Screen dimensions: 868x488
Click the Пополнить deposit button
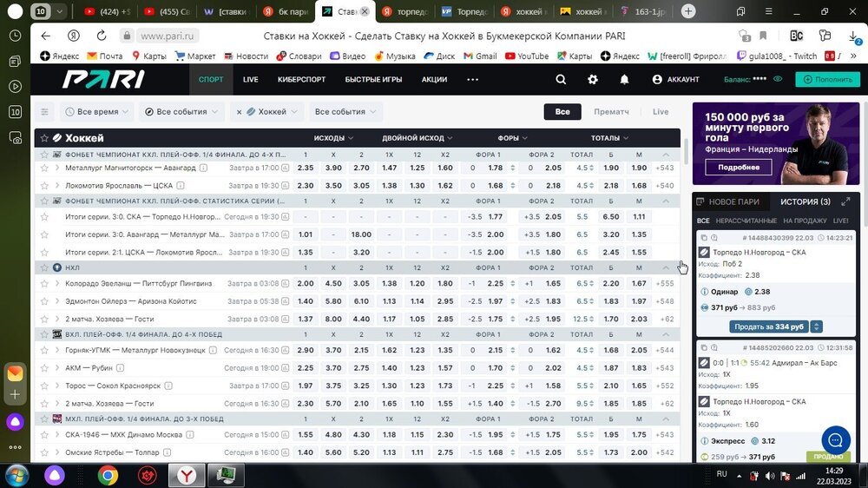pos(827,79)
